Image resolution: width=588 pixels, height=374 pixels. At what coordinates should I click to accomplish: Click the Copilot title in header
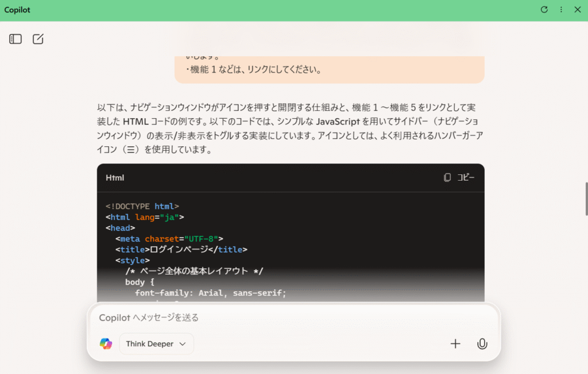pyautogui.click(x=17, y=10)
